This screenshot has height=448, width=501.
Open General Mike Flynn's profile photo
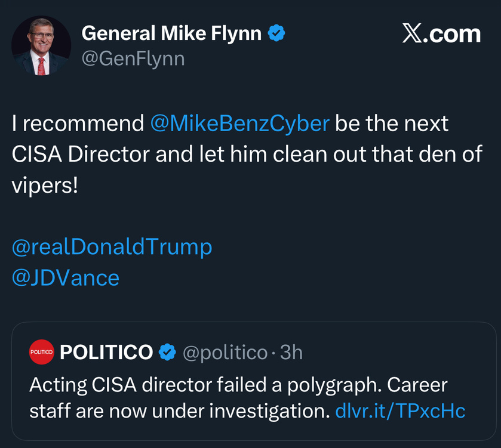41,46
